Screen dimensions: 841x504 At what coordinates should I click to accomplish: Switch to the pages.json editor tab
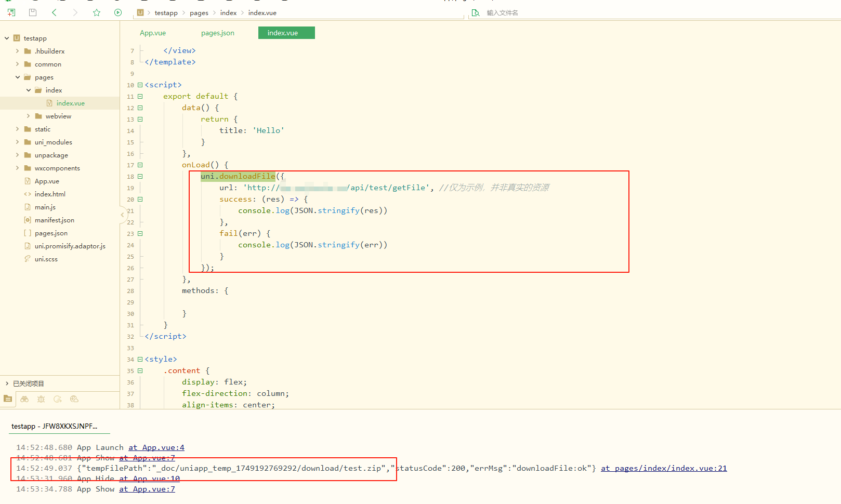(x=218, y=33)
